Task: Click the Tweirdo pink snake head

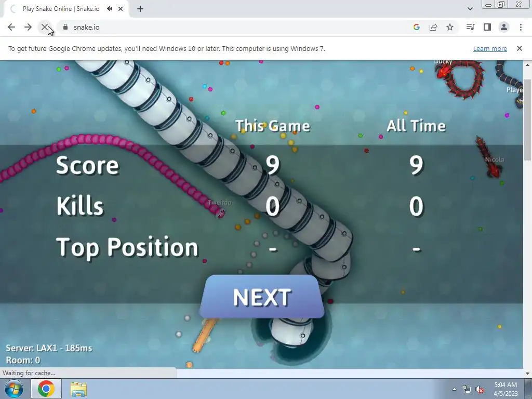Action: (x=220, y=213)
